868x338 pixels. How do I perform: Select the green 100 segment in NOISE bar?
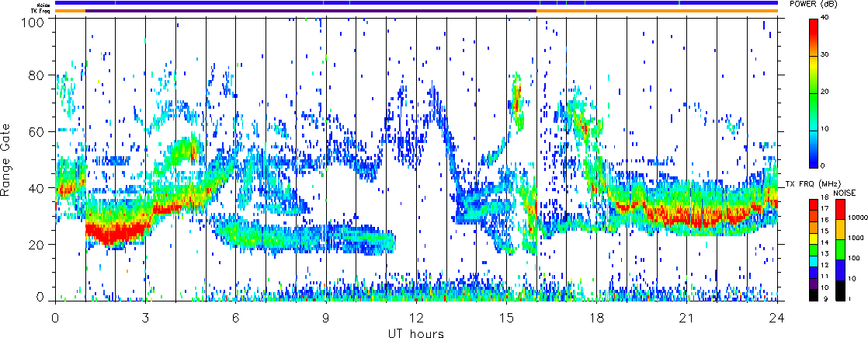(x=841, y=250)
